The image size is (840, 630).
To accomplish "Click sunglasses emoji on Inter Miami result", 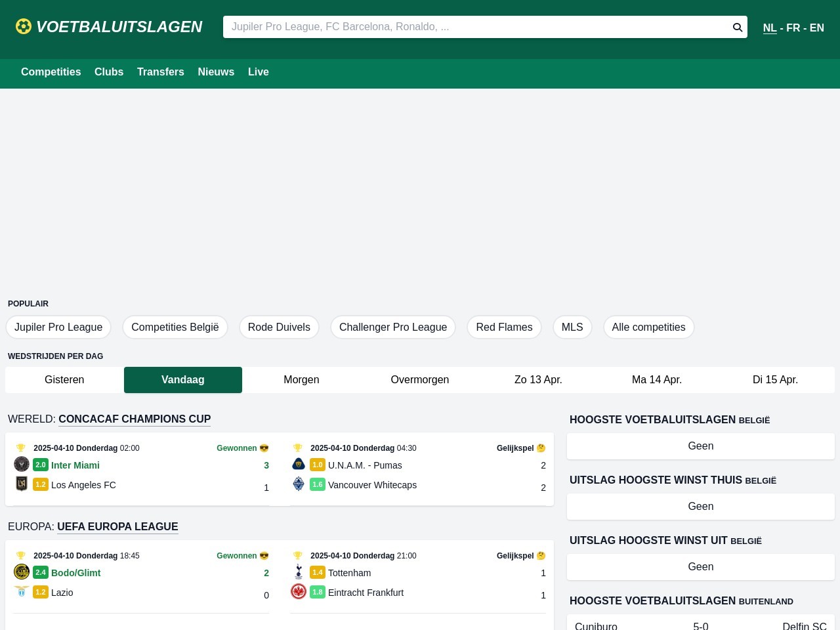I will point(264,448).
